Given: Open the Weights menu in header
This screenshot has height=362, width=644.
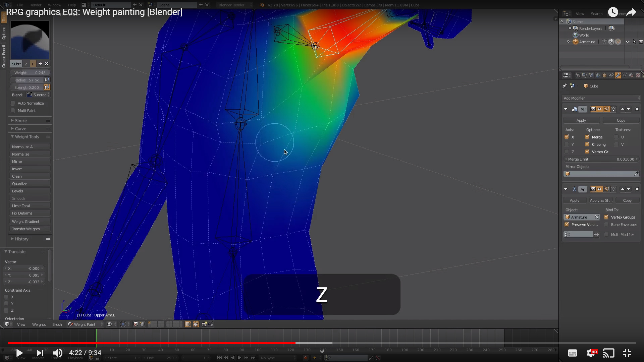Looking at the screenshot, I should coord(39,324).
